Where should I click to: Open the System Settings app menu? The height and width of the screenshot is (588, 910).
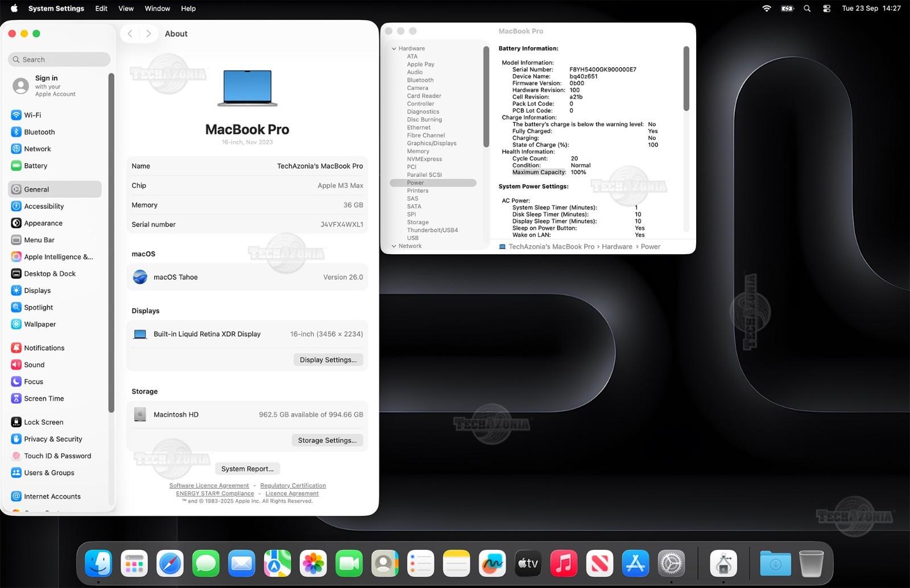point(56,9)
